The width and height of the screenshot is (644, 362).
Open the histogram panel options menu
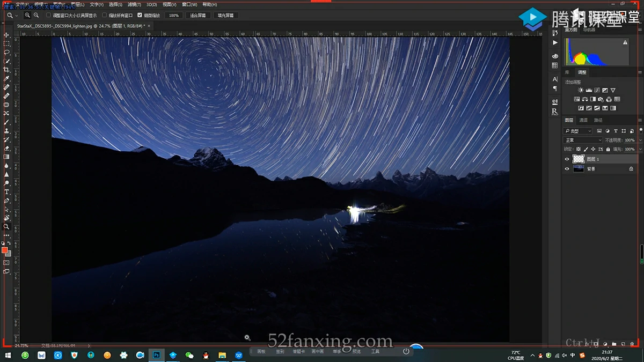(640, 30)
